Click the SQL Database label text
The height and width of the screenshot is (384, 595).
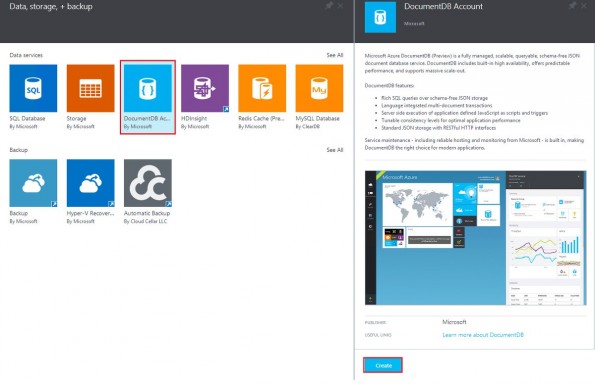(27, 118)
